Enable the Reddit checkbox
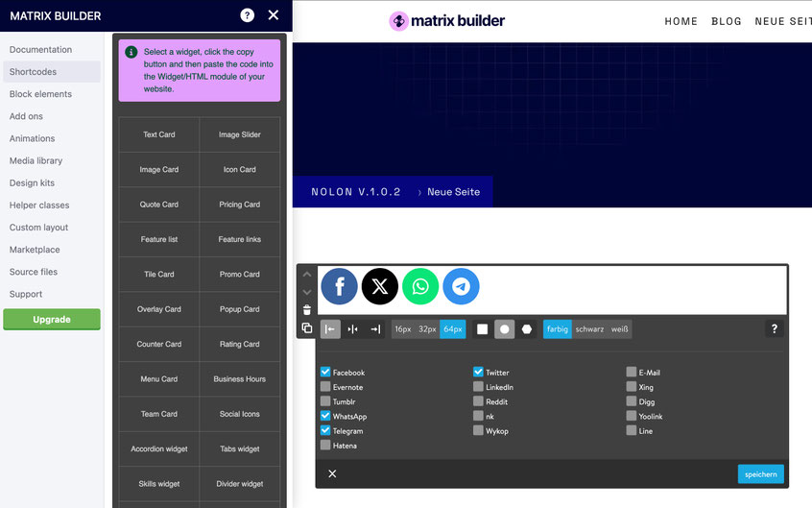 (478, 400)
